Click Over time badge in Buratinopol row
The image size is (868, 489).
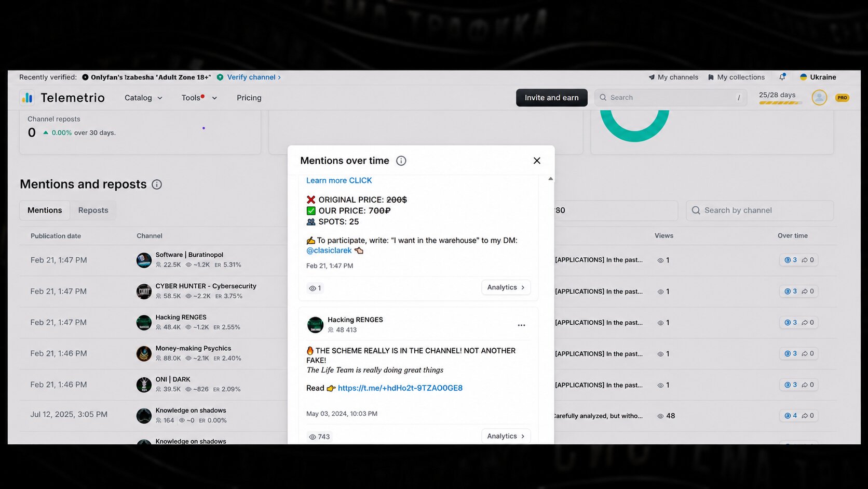799,260
